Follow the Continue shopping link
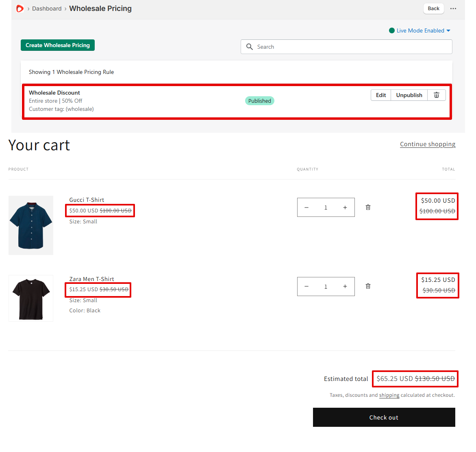476x452 pixels. point(427,144)
